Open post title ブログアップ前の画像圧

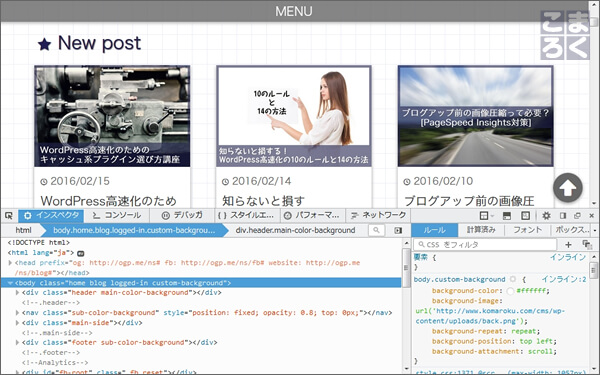[x=469, y=201]
